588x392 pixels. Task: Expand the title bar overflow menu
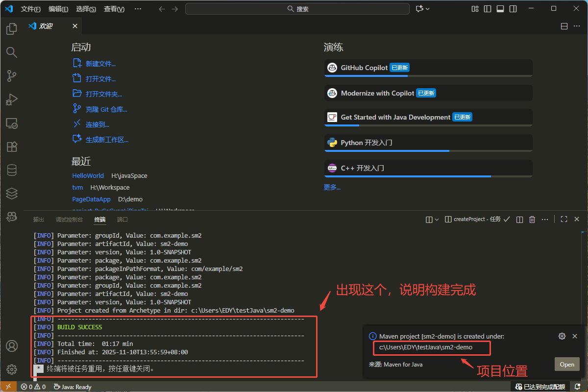[x=138, y=9]
